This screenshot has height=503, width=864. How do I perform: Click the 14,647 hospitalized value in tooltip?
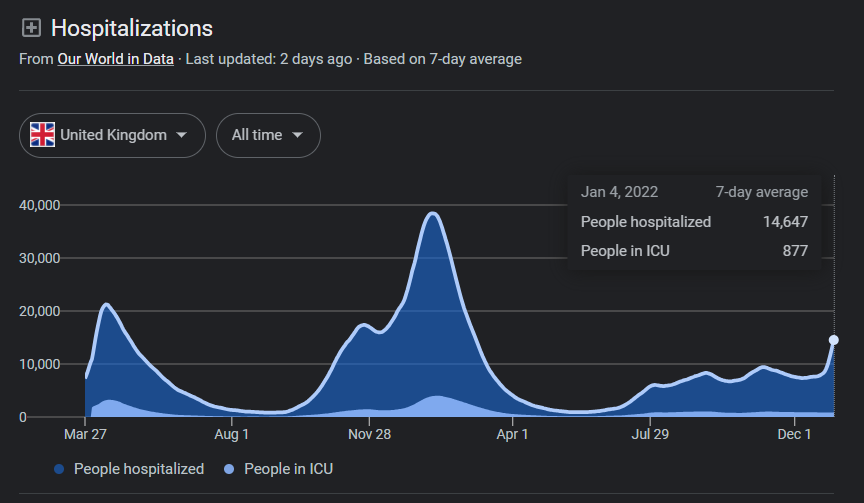[x=783, y=222]
